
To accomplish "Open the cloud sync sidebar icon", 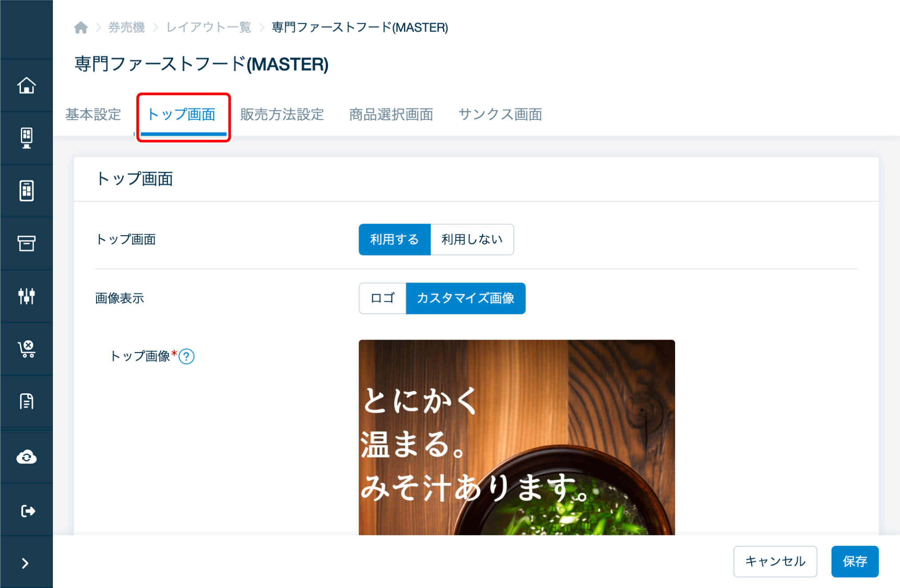I will (x=27, y=457).
